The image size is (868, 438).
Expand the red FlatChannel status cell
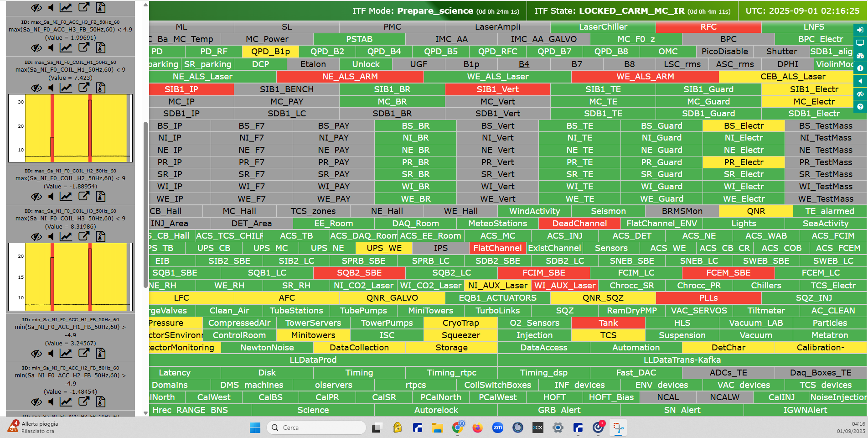click(497, 248)
